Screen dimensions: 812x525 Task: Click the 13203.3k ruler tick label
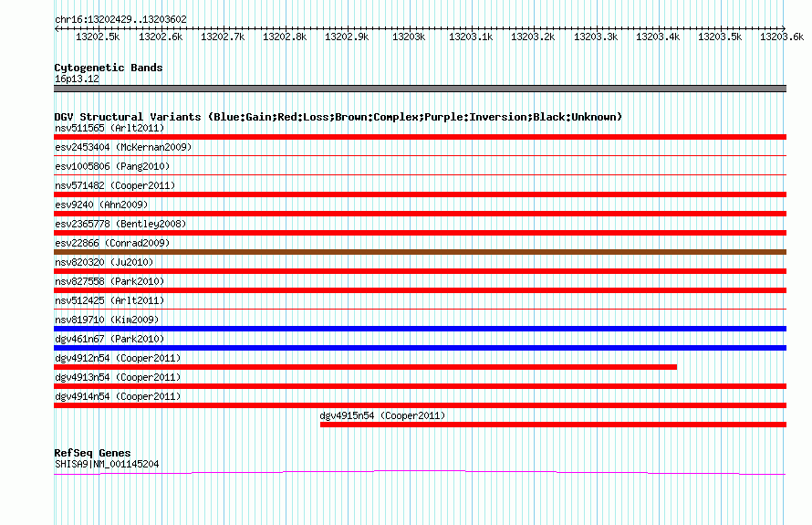[596, 37]
